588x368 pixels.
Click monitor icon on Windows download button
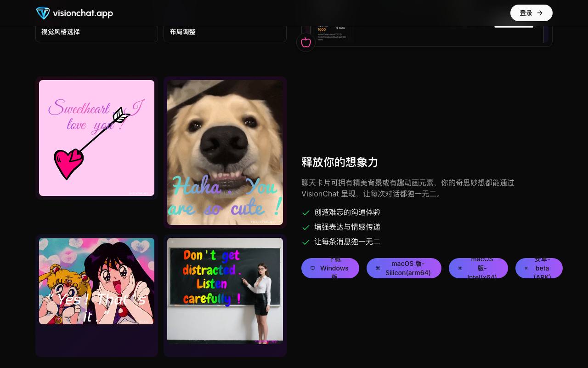pos(313,268)
